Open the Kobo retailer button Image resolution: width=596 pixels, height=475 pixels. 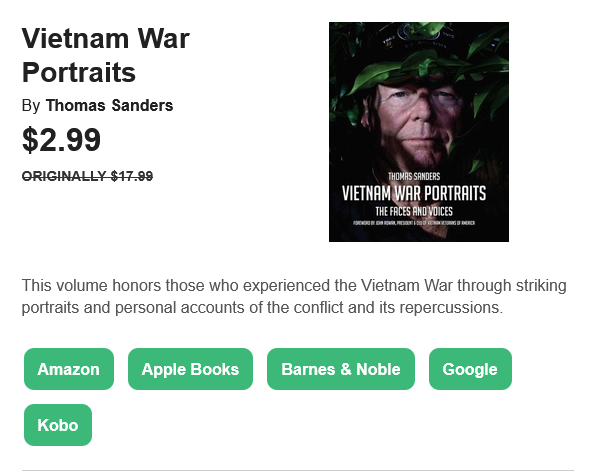coord(58,425)
